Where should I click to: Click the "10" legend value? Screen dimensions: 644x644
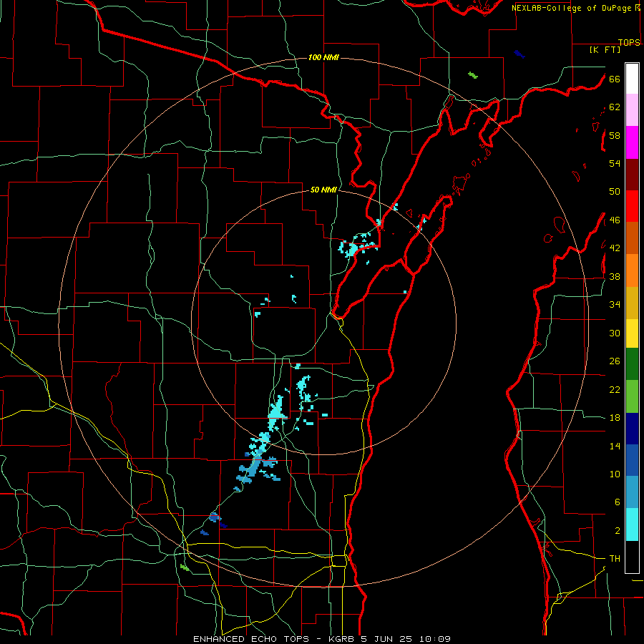(615, 474)
